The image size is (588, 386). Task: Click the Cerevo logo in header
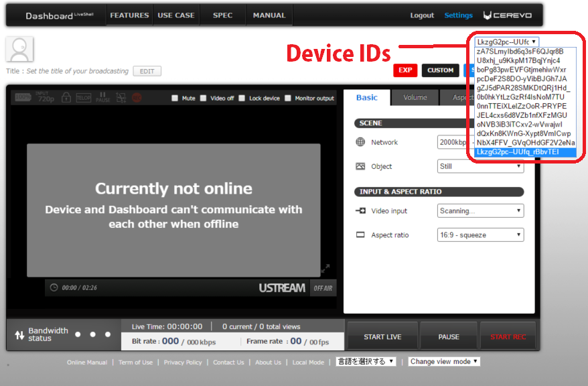point(508,15)
